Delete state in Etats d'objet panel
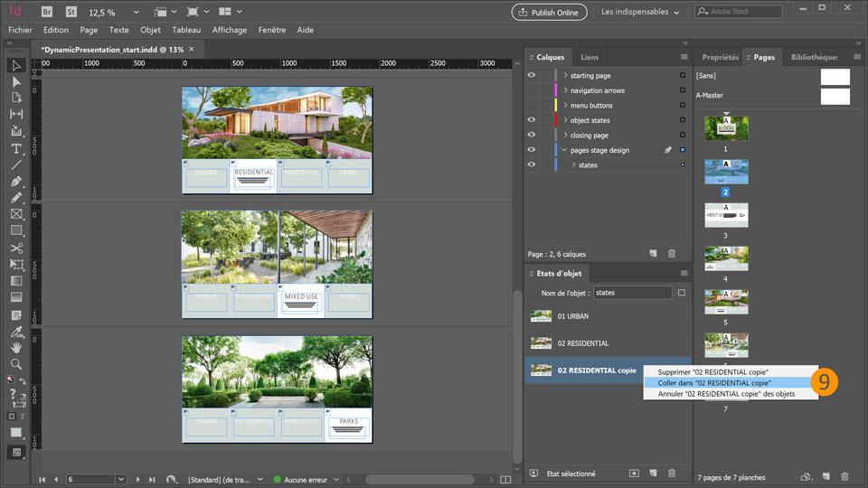This screenshot has height=488, width=868. click(x=672, y=473)
